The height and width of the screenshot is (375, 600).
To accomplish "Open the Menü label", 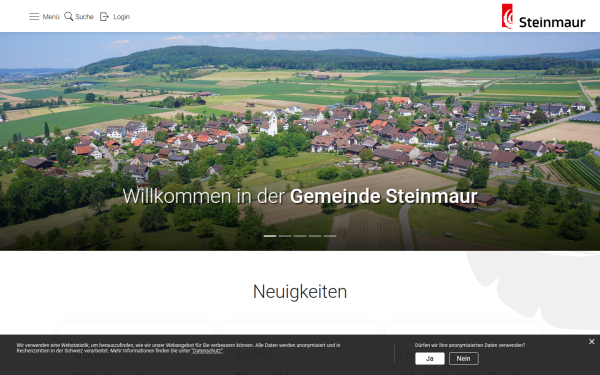I will pos(51,17).
